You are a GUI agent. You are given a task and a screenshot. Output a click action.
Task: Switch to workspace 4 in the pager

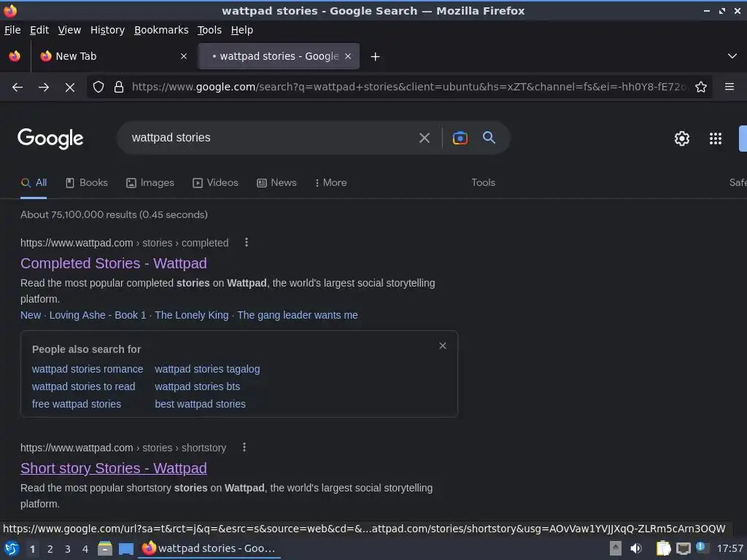pyautogui.click(x=85, y=549)
